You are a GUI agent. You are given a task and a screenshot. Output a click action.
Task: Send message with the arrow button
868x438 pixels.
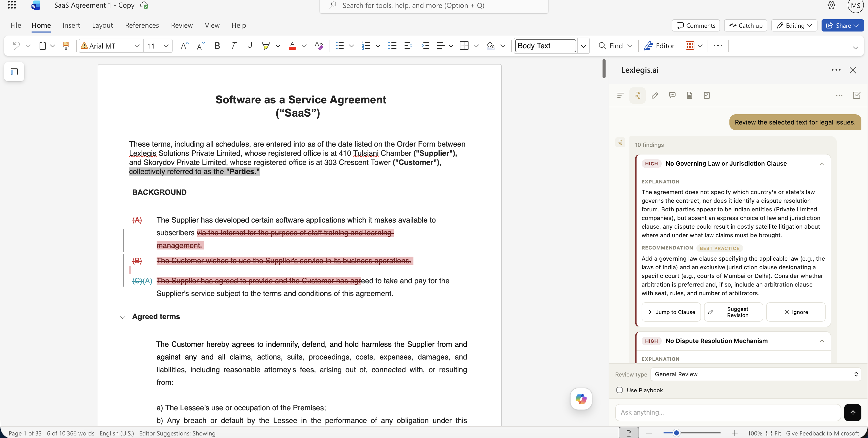pos(853,412)
